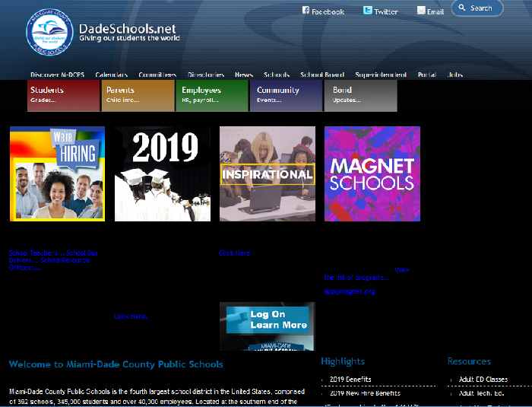
Task: Open the Twitter bird icon
Action: tap(367, 10)
